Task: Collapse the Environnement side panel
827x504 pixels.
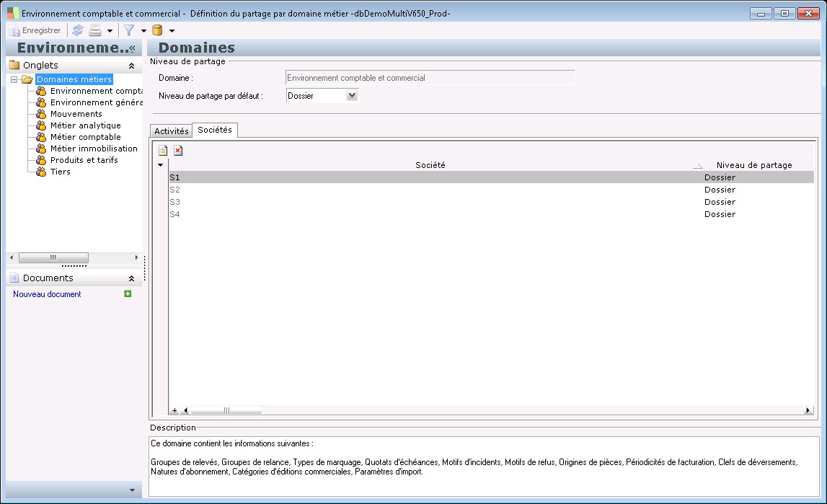Action: click(133, 48)
